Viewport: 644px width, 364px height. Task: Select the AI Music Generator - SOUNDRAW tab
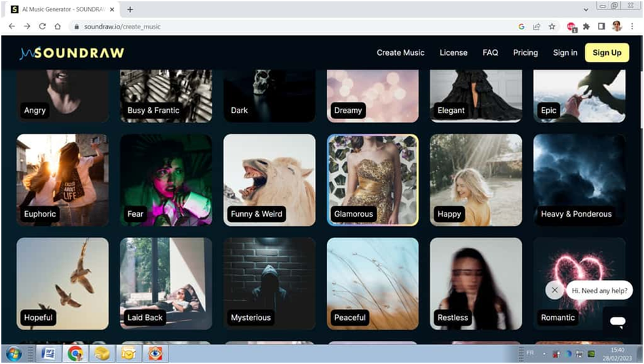pos(64,10)
